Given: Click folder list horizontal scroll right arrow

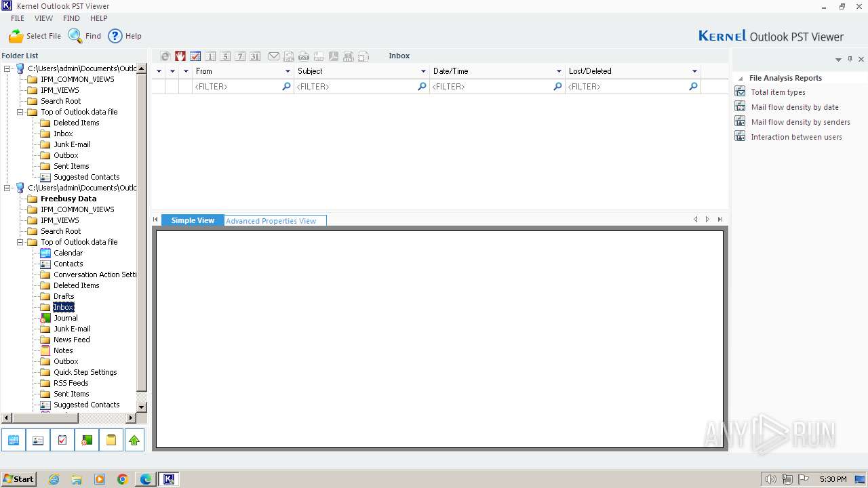Looking at the screenshot, I should point(132,418).
